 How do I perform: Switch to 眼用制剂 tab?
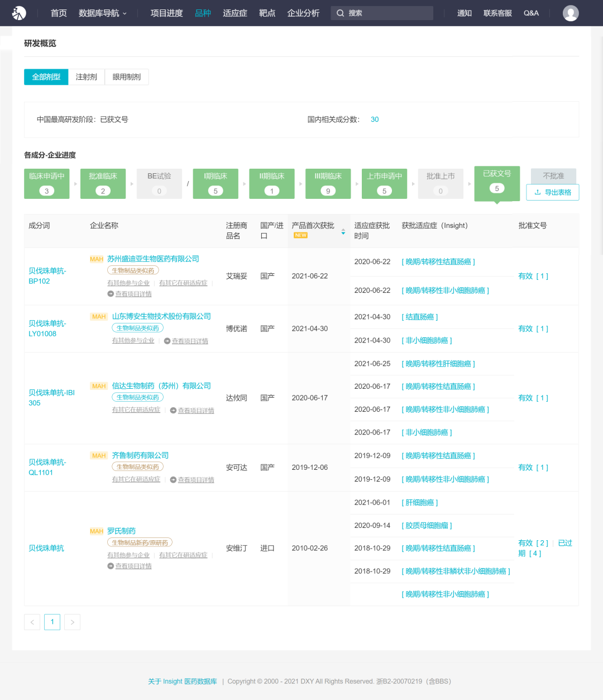127,77
